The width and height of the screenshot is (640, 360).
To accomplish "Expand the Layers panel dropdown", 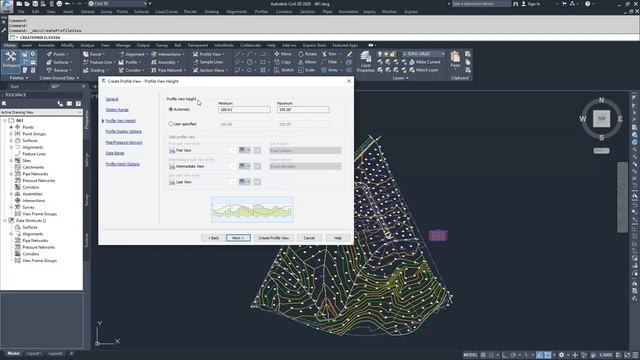I will pyautogui.click(x=400, y=78).
